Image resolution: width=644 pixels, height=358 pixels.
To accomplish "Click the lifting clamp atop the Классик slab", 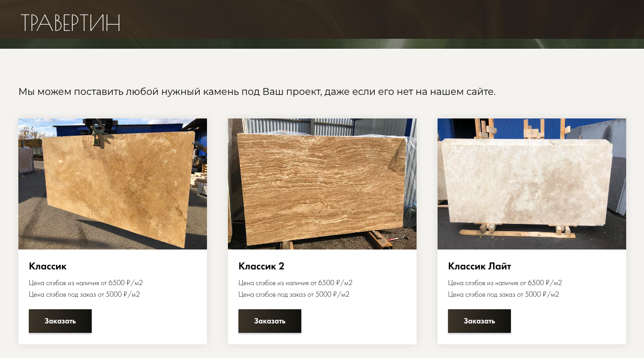I will [x=99, y=133].
